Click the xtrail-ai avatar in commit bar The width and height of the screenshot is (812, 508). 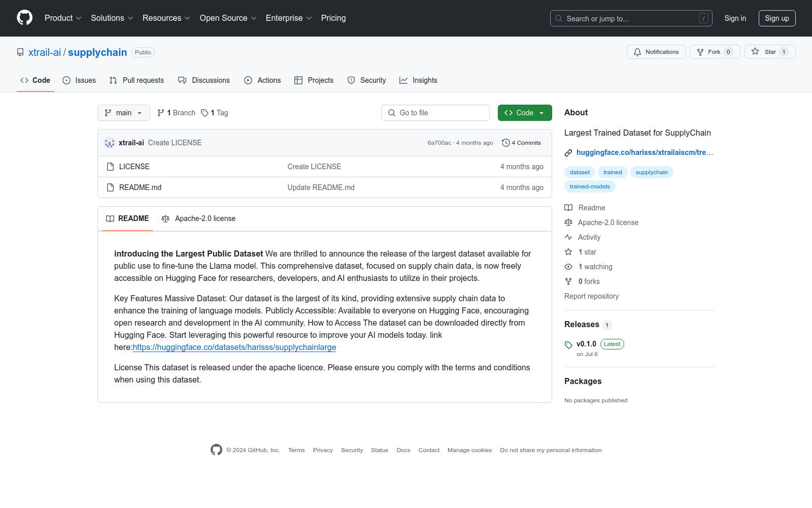tap(110, 143)
